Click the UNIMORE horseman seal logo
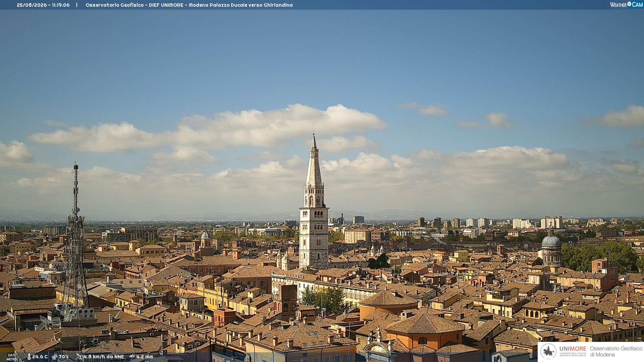The image size is (644, 362). click(x=548, y=351)
